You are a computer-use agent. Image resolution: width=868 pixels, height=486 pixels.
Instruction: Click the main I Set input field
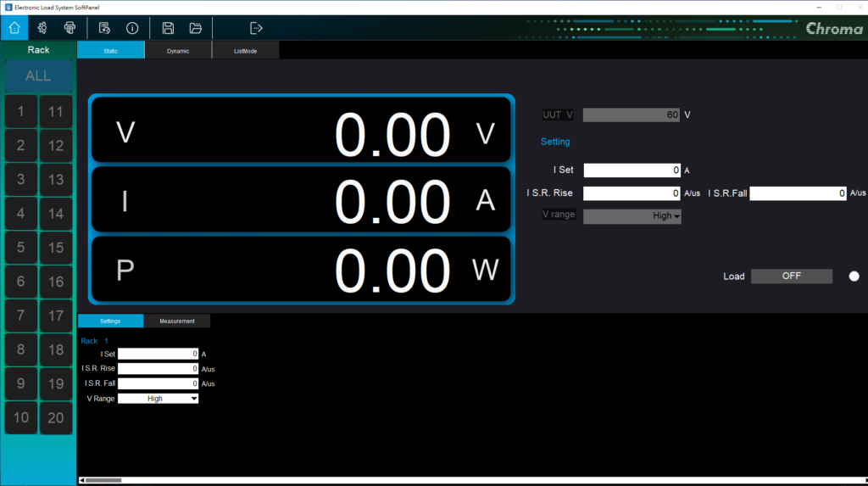coord(632,170)
